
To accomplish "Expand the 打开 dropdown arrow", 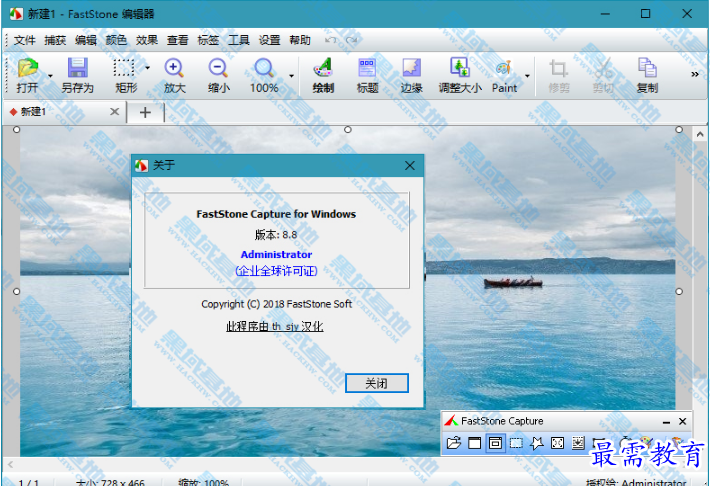I will point(50,76).
